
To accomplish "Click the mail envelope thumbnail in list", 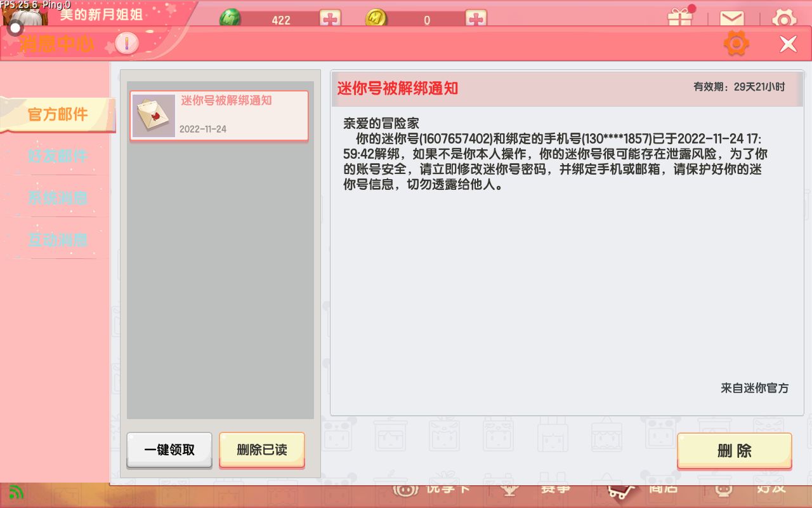I will pos(154,116).
